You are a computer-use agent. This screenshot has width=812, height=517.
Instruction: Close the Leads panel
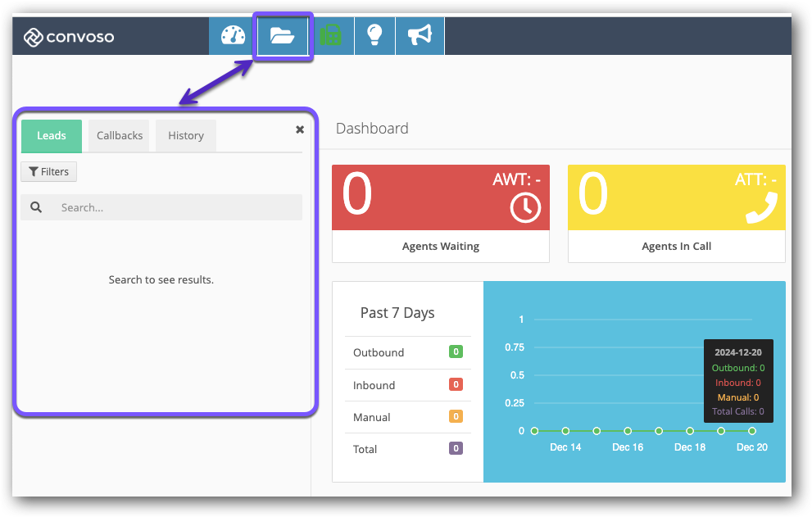click(x=300, y=129)
